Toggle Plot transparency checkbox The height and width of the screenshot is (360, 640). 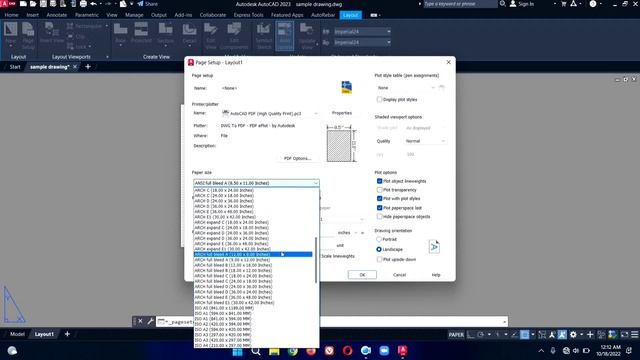[379, 190]
